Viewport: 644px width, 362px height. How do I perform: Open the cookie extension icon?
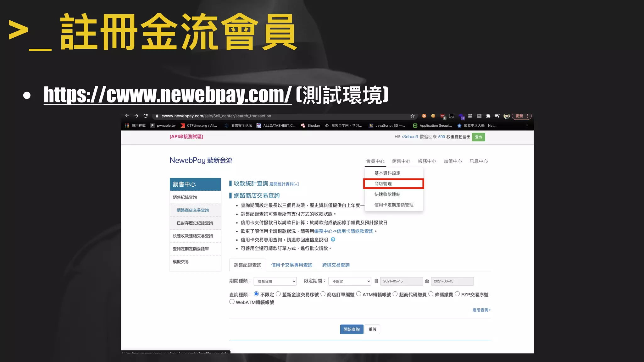point(433,116)
